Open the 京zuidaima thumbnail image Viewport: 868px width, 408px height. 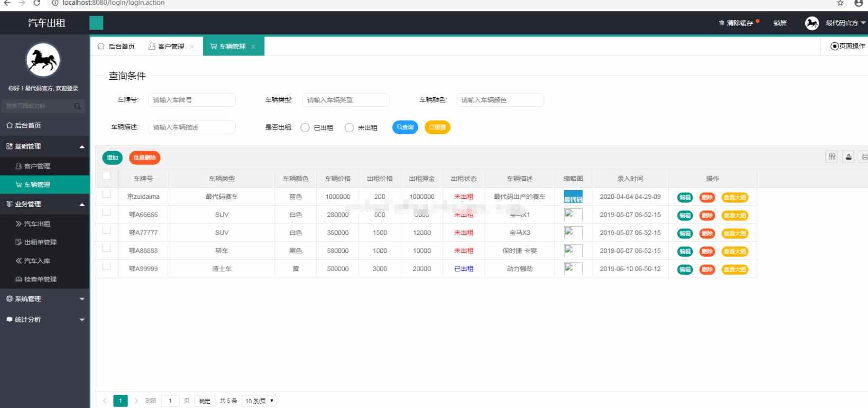(573, 197)
